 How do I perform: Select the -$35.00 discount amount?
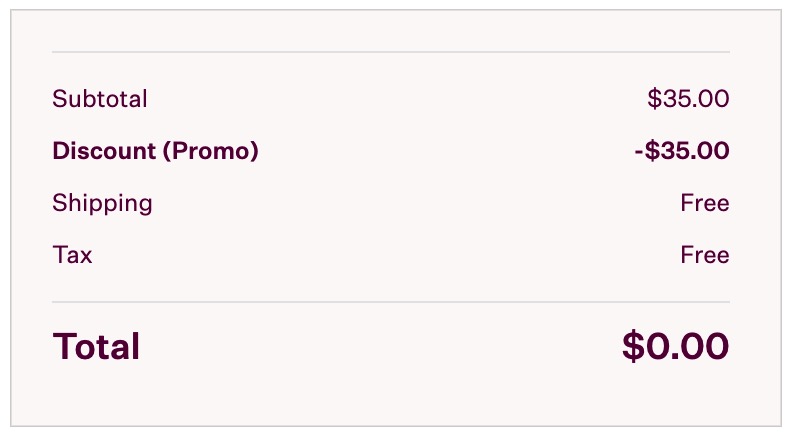point(682,151)
